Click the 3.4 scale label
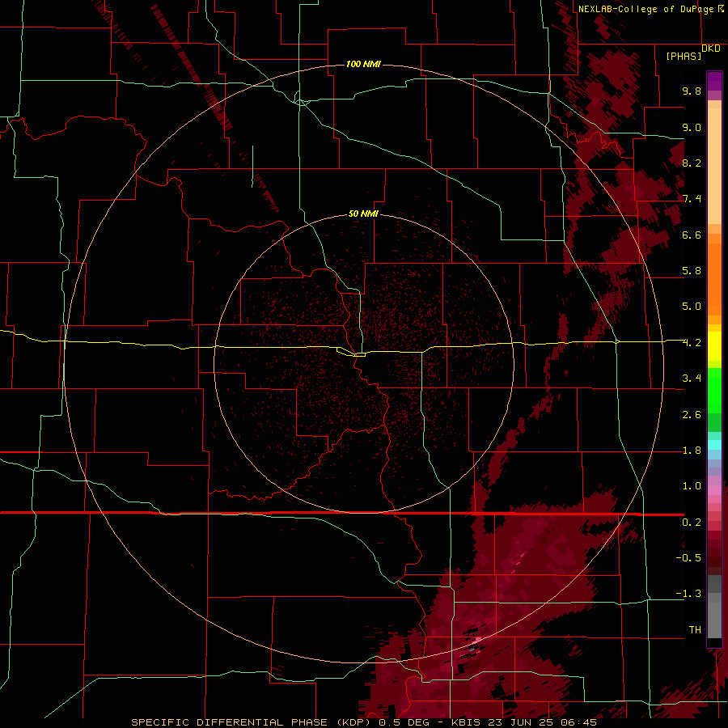This screenshot has height=728, width=728. coord(692,379)
